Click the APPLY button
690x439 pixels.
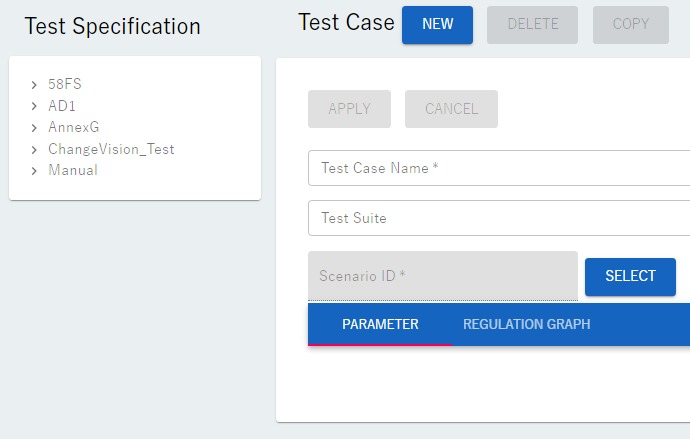click(349, 109)
